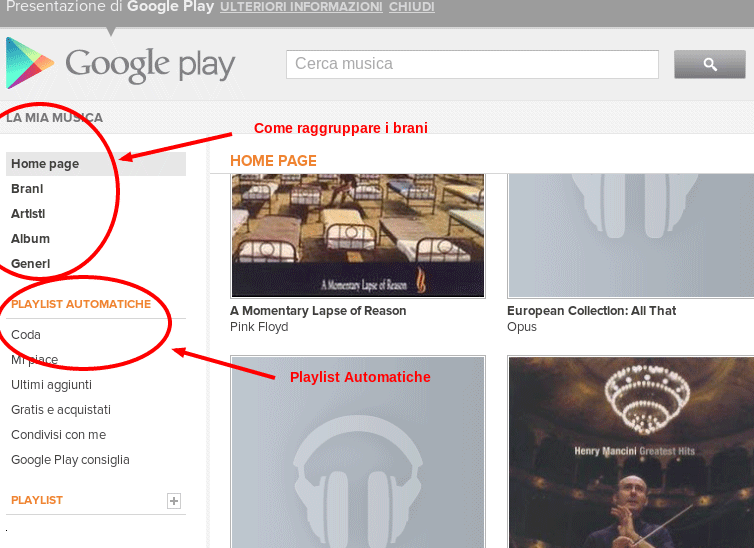Select Home page in sidebar
Image resolution: width=754 pixels, height=548 pixels.
(96, 164)
